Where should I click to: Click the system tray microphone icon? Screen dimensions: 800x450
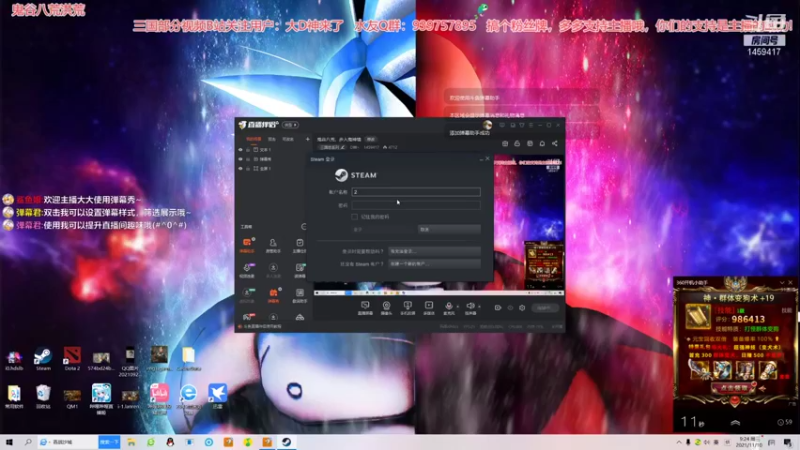[x=688, y=442]
